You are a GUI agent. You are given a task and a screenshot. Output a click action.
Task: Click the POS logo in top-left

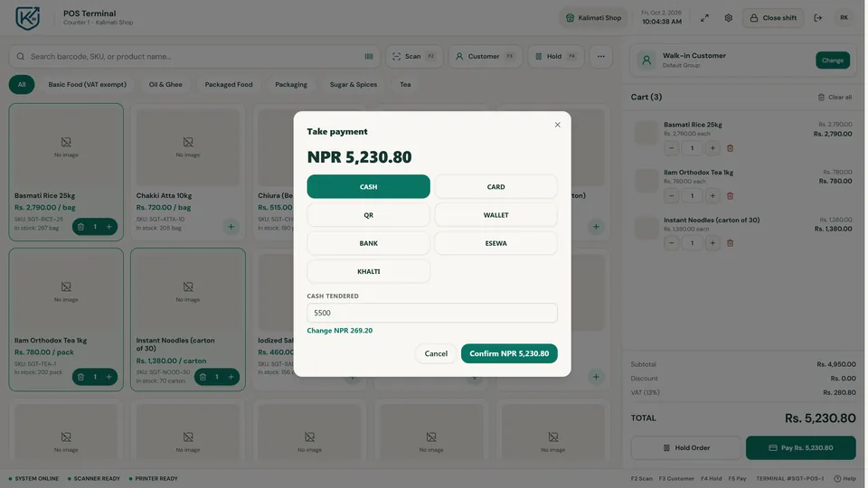(x=27, y=18)
